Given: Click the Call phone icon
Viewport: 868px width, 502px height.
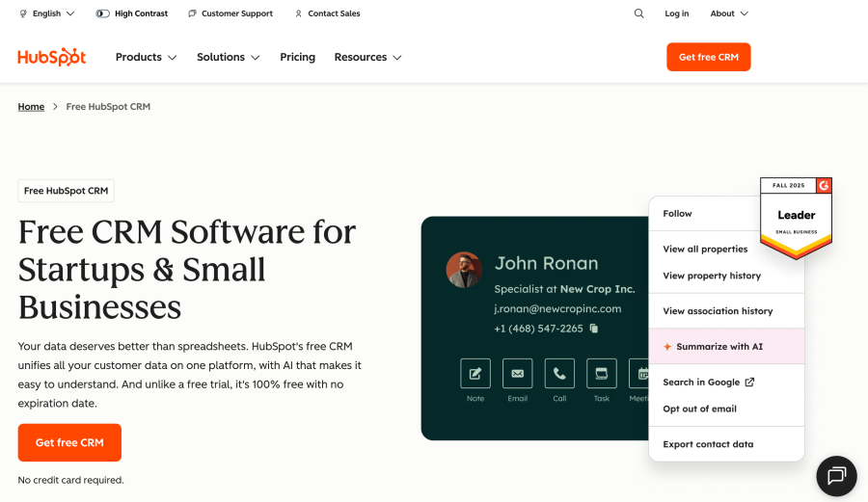Looking at the screenshot, I should (x=559, y=374).
